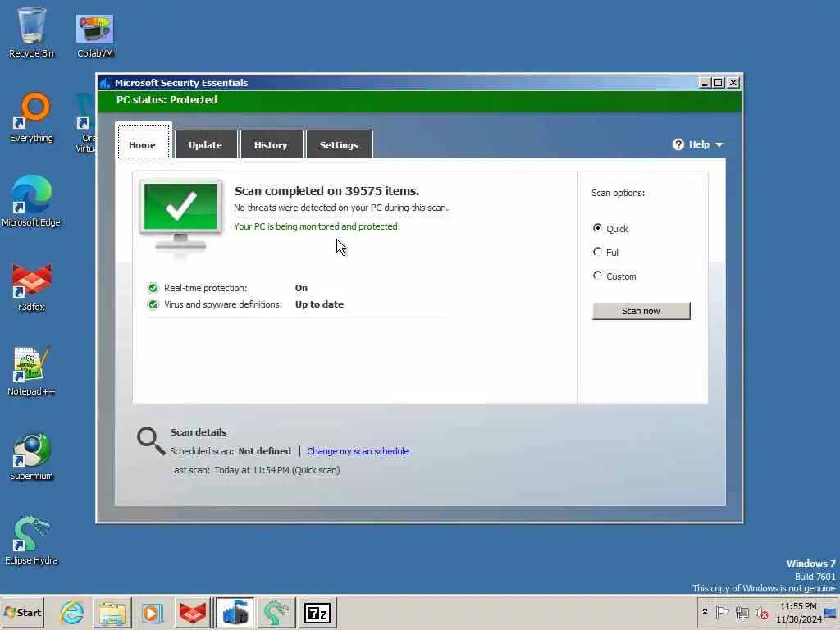The width and height of the screenshot is (840, 630).
Task: Open Windows Explorer from the taskbar
Action: (112, 612)
